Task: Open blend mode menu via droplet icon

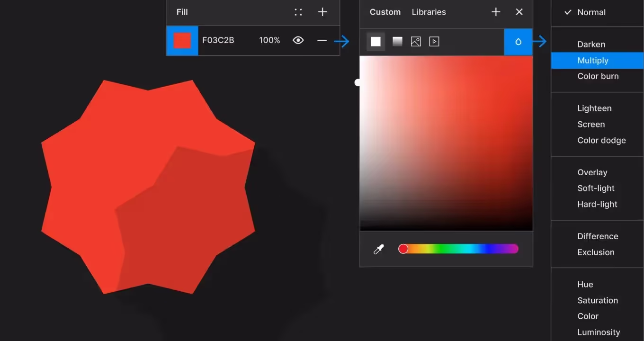Action: coord(518,42)
